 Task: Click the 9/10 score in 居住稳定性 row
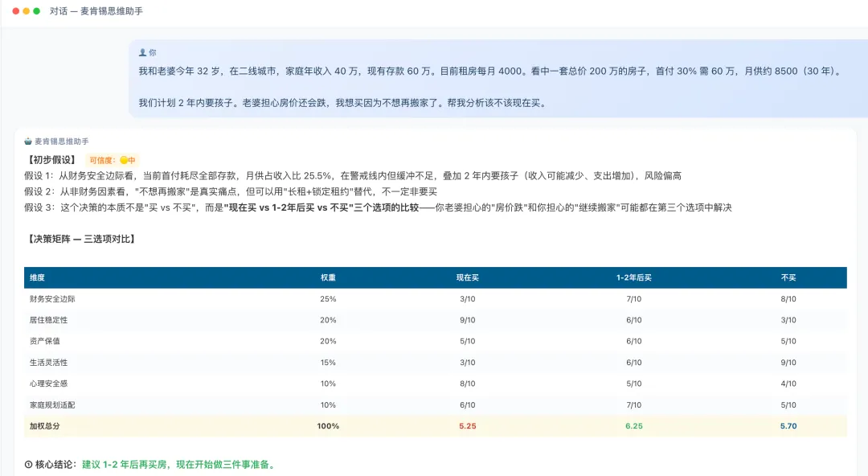[x=468, y=320]
